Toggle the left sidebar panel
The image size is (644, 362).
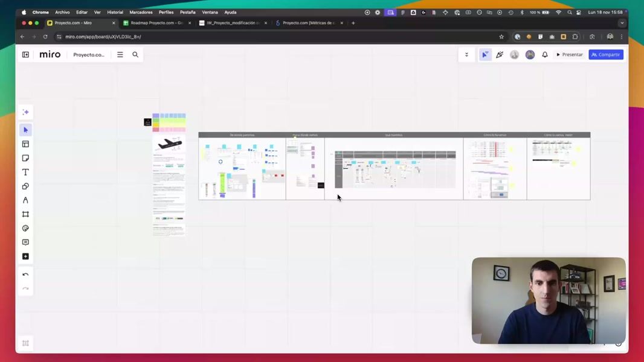[x=25, y=55]
